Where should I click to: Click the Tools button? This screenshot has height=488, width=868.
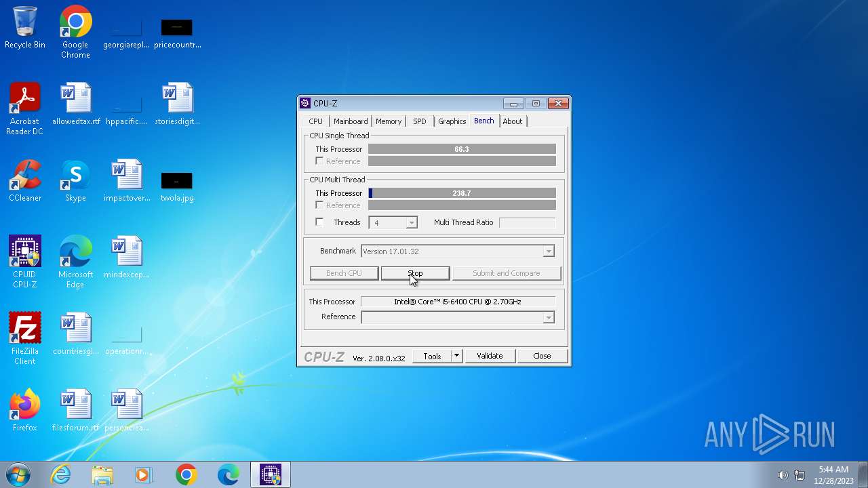pyautogui.click(x=432, y=356)
